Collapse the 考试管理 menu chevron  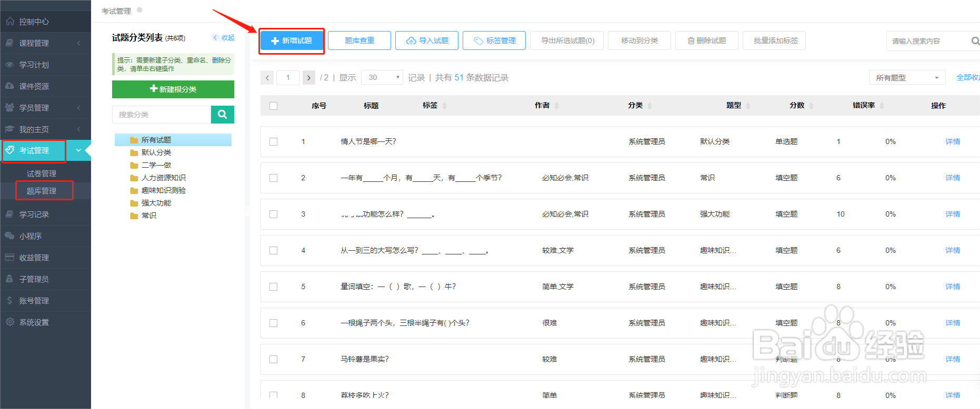[78, 150]
